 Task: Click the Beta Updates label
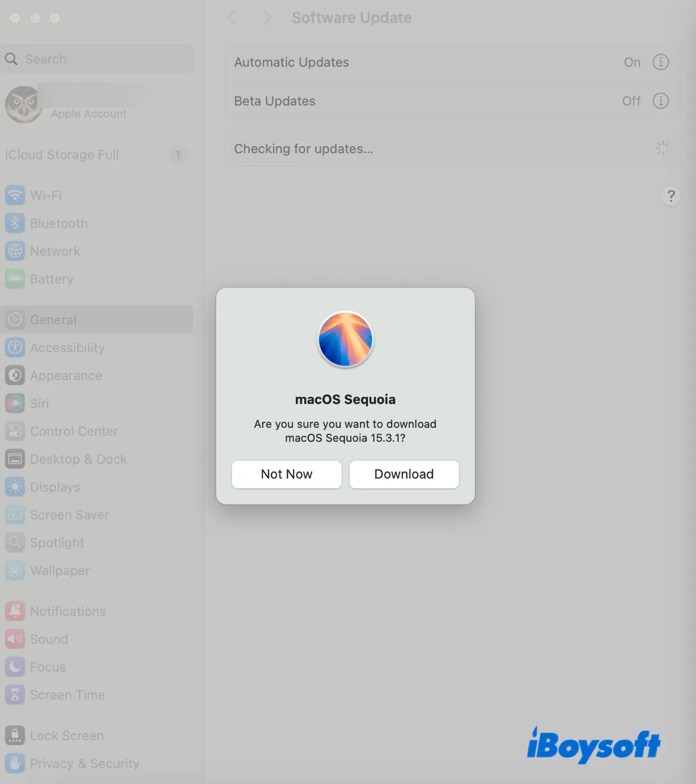click(x=275, y=101)
